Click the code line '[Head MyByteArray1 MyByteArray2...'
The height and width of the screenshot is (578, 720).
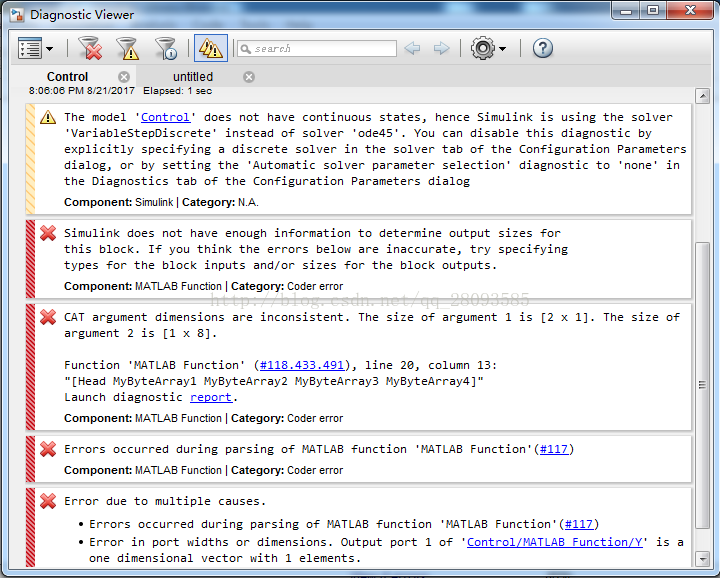274,382
